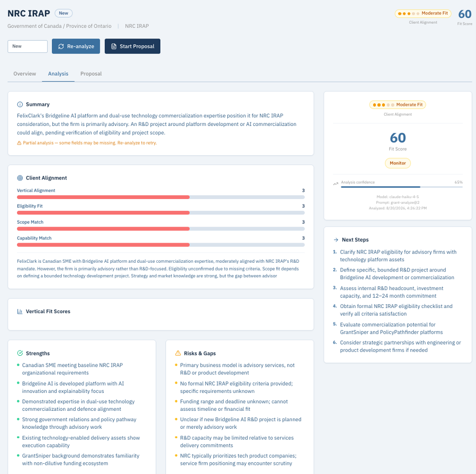Click the Analysis confidence trend icon
The width and height of the screenshot is (476, 474).
tap(336, 184)
